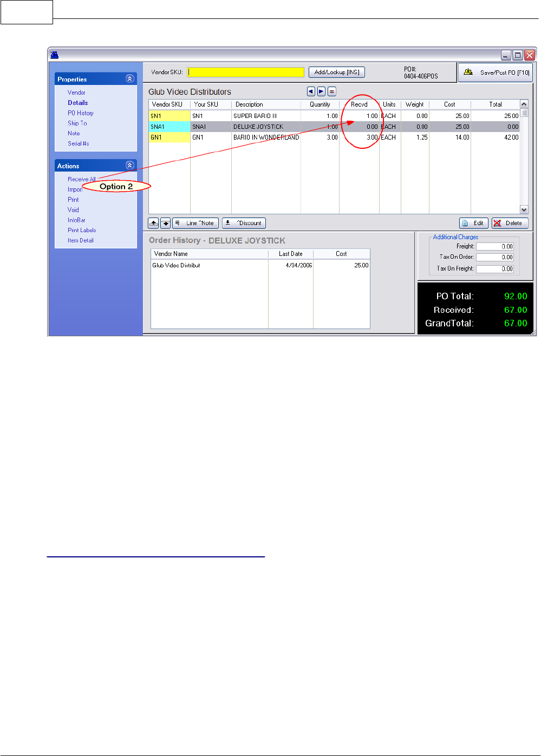Click the Edit button
541x756 pixels.
click(x=474, y=223)
